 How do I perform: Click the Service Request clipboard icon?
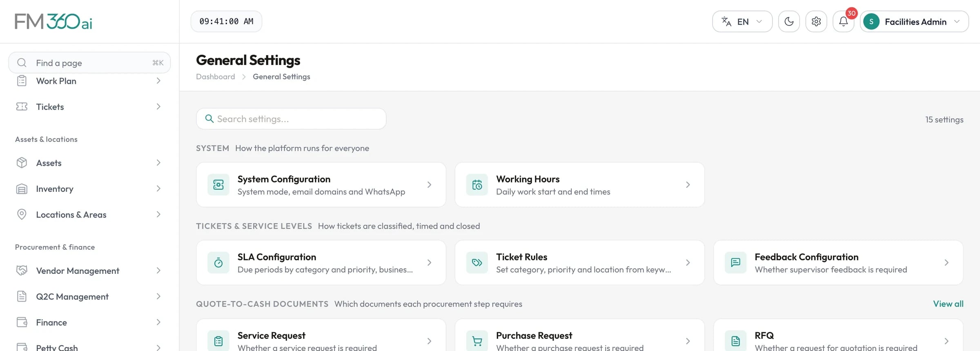point(218,341)
